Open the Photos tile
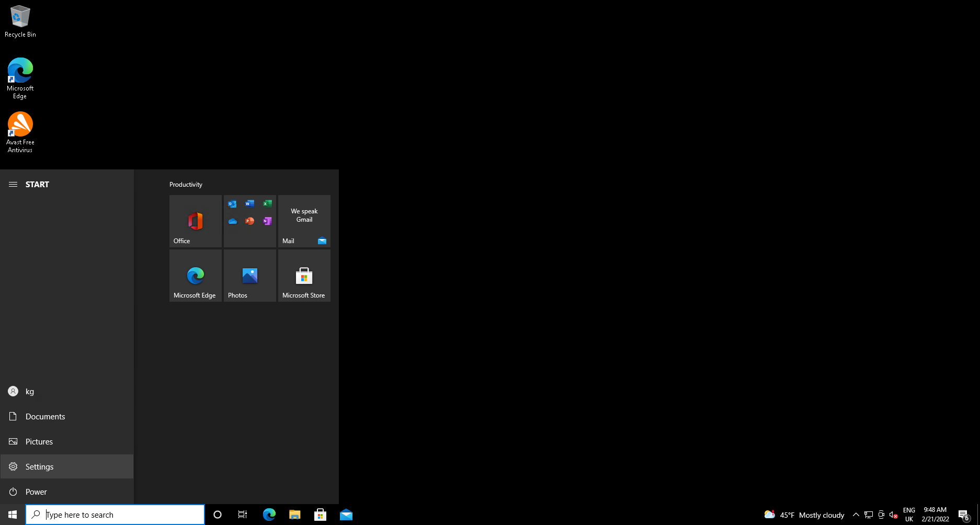 (x=250, y=276)
